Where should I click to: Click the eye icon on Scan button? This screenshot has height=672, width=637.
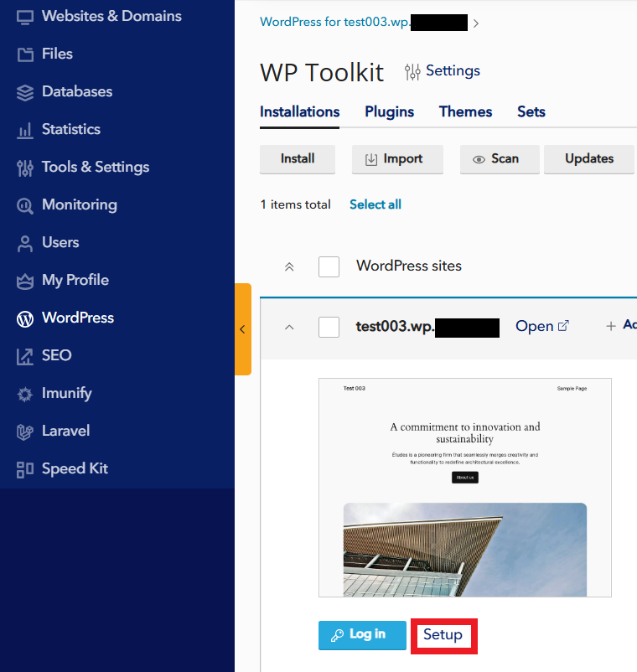(479, 159)
